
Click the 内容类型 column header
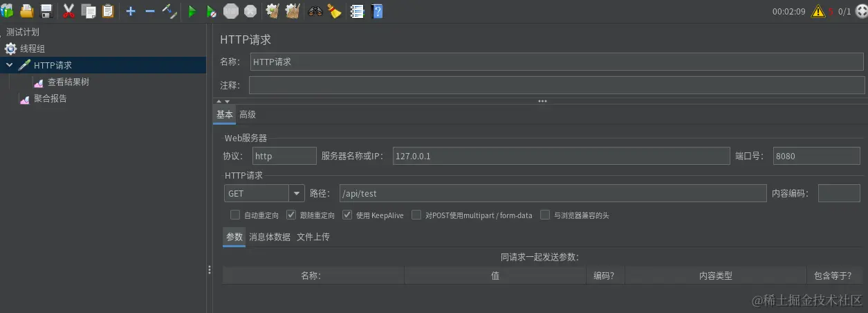point(715,276)
